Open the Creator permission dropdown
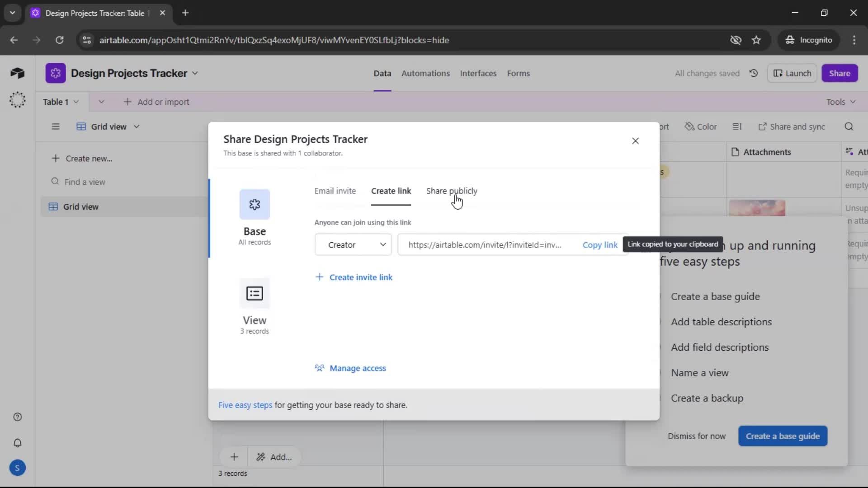868x488 pixels. 353,245
